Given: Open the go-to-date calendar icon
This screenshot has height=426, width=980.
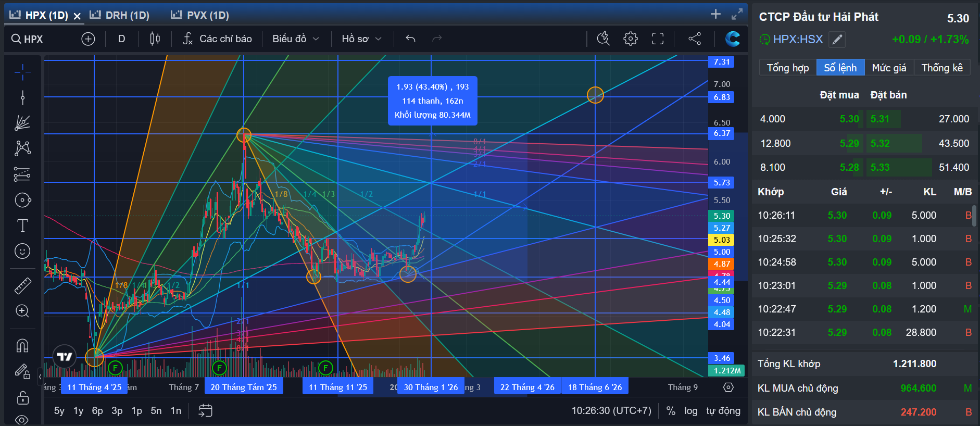Looking at the screenshot, I should pos(206,411).
